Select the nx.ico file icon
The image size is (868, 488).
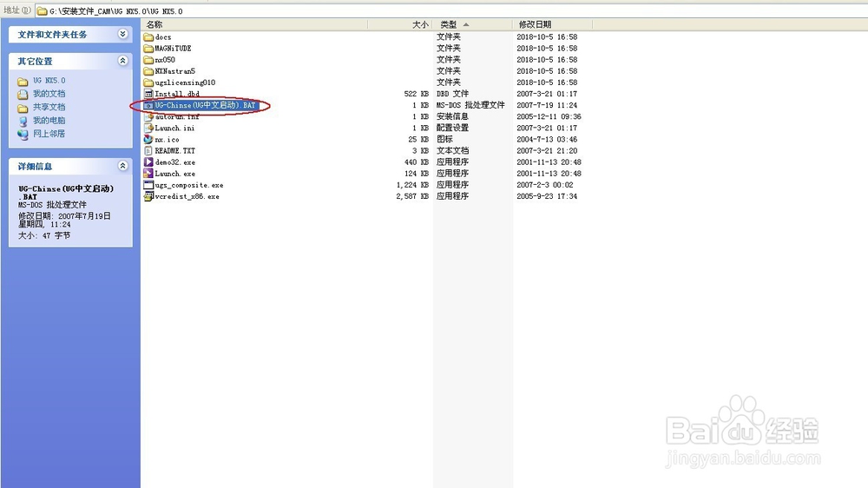148,140
